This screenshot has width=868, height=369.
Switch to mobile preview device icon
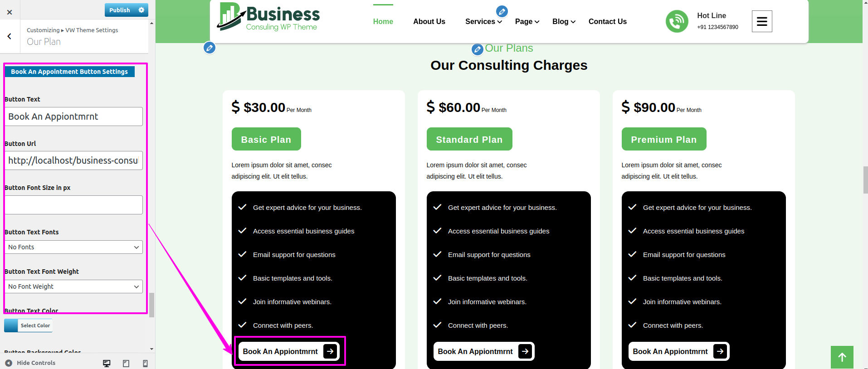145,363
